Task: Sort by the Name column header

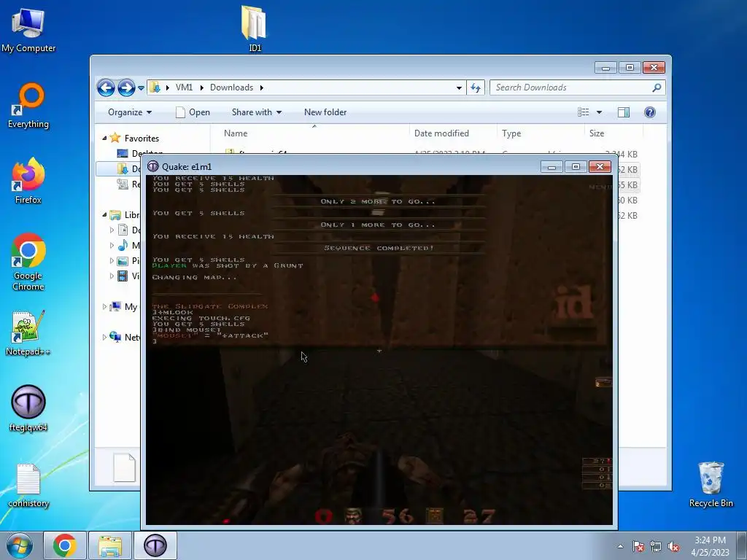Action: click(x=309, y=133)
